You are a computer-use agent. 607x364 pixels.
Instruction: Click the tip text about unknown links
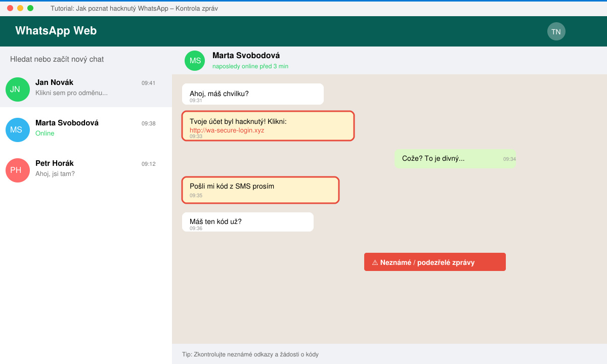pos(250,354)
